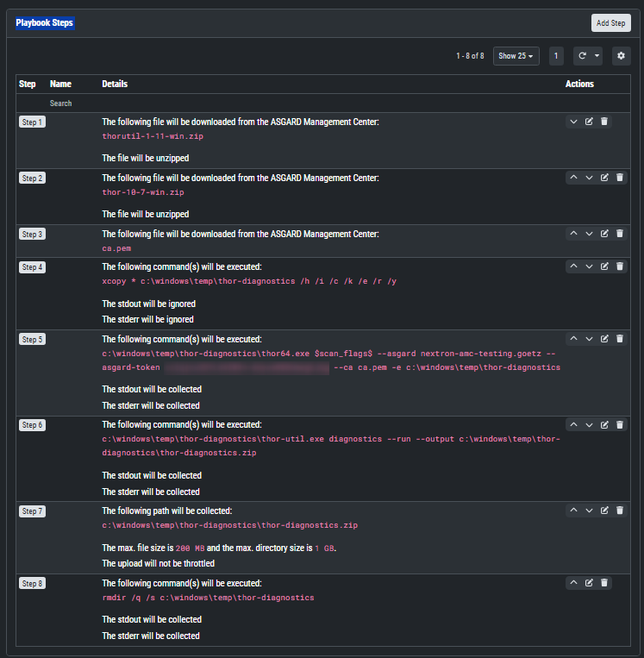Edit Step 4 xcopy command

[x=604, y=266]
